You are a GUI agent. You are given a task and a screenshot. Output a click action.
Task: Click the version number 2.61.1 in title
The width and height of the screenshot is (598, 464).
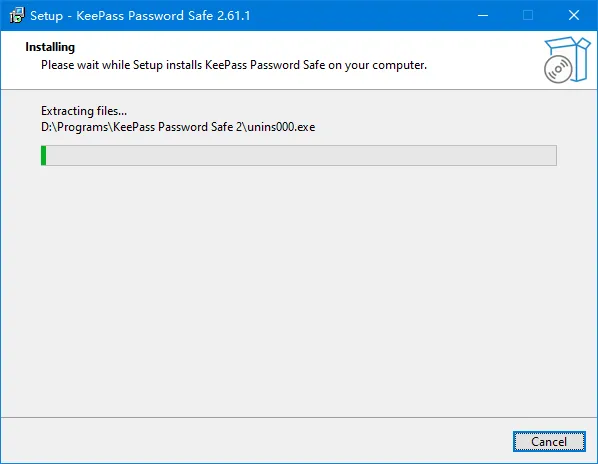click(x=233, y=16)
